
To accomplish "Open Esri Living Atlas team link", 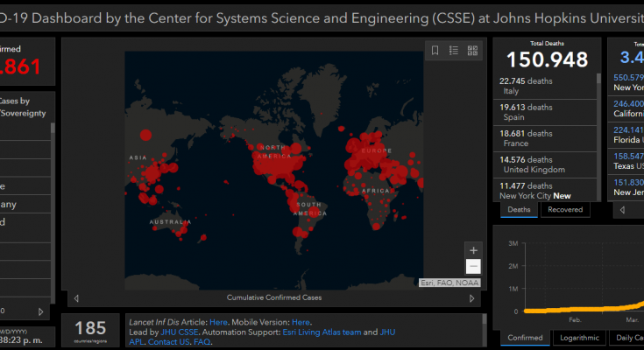I will [x=322, y=332].
